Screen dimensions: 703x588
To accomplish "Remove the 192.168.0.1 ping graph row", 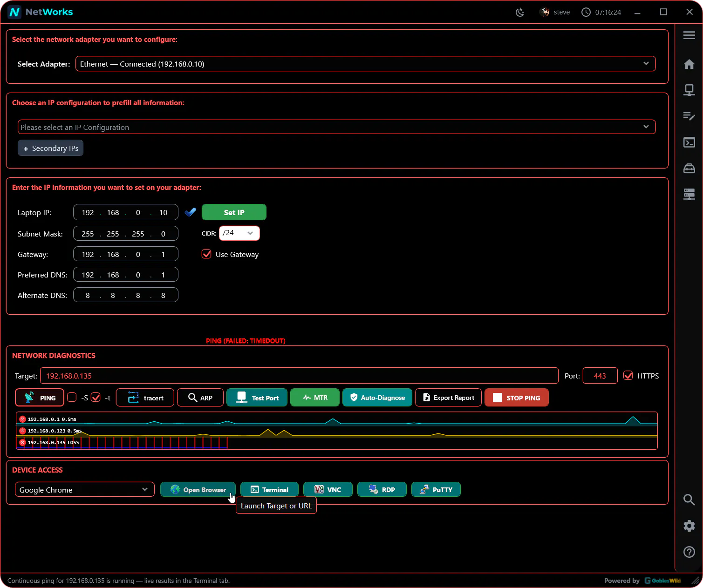I will click(22, 419).
